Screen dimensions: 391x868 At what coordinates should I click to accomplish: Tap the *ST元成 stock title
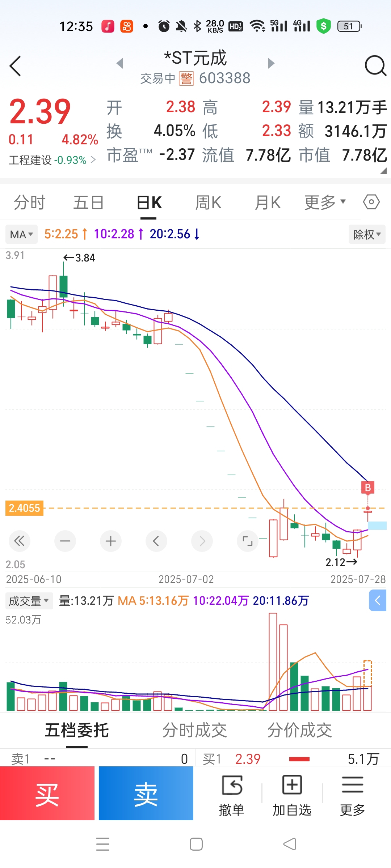point(195,58)
